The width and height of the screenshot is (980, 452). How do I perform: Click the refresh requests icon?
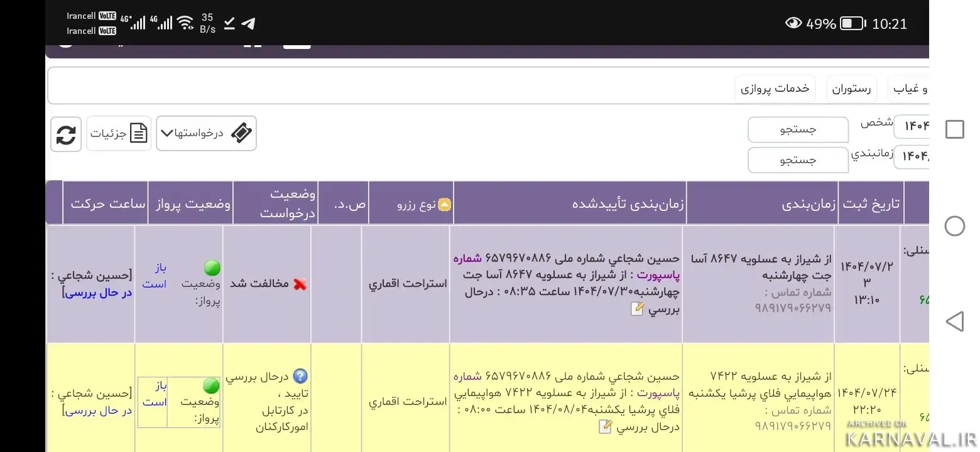[x=65, y=133]
